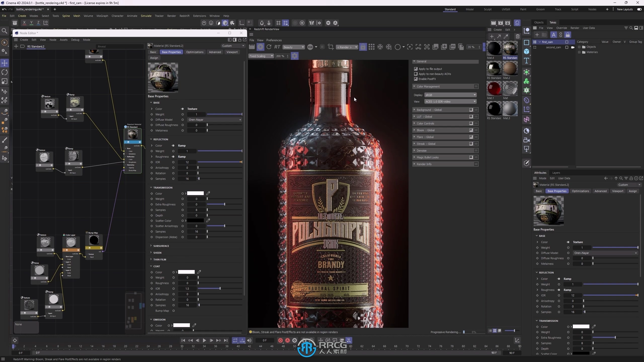This screenshot has width=644, height=362.
Task: Start render in Redshift RenderView
Action: [x=260, y=47]
